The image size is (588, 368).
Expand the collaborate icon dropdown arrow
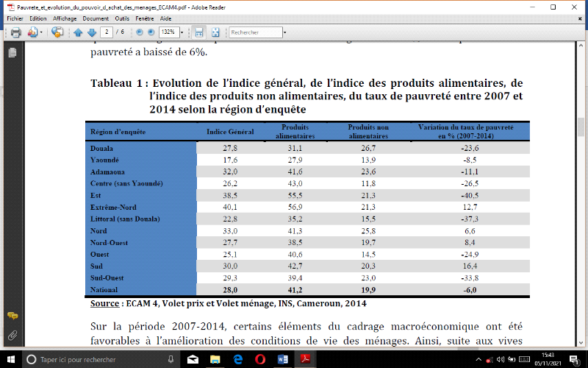(x=41, y=32)
